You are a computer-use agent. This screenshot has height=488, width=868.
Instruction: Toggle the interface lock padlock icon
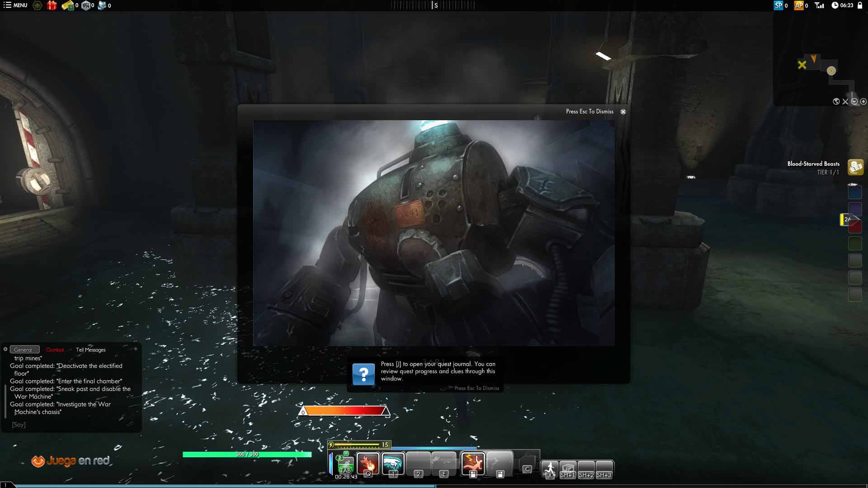click(860, 5)
